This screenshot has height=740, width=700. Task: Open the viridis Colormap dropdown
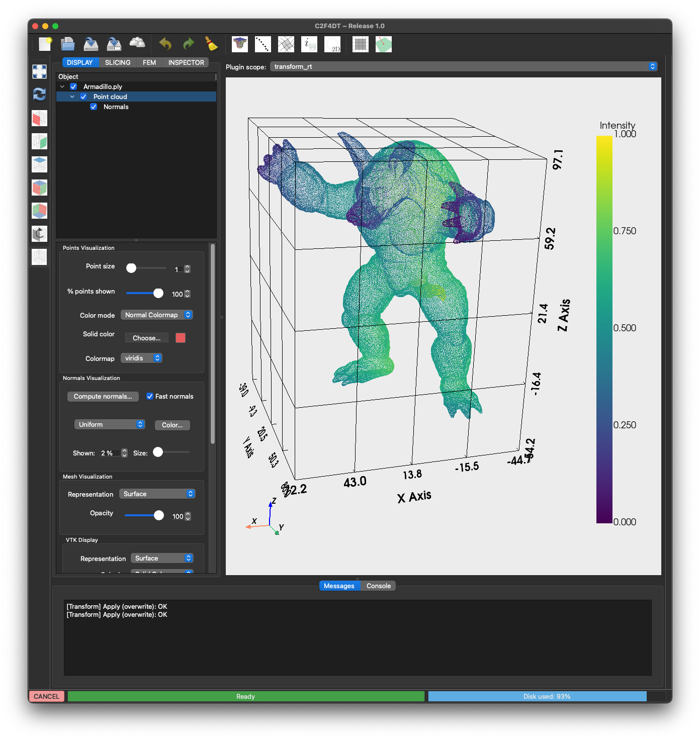coord(141,358)
